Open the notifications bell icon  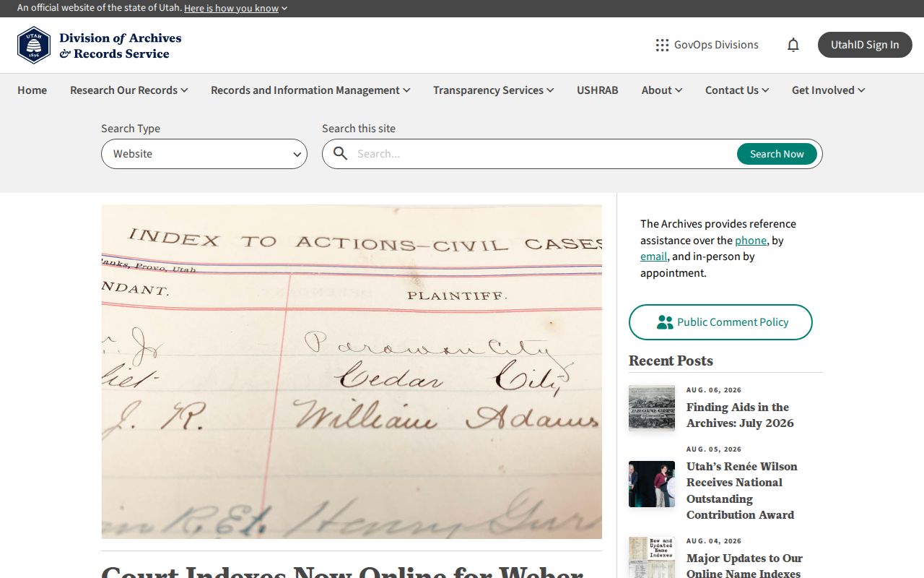tap(793, 45)
